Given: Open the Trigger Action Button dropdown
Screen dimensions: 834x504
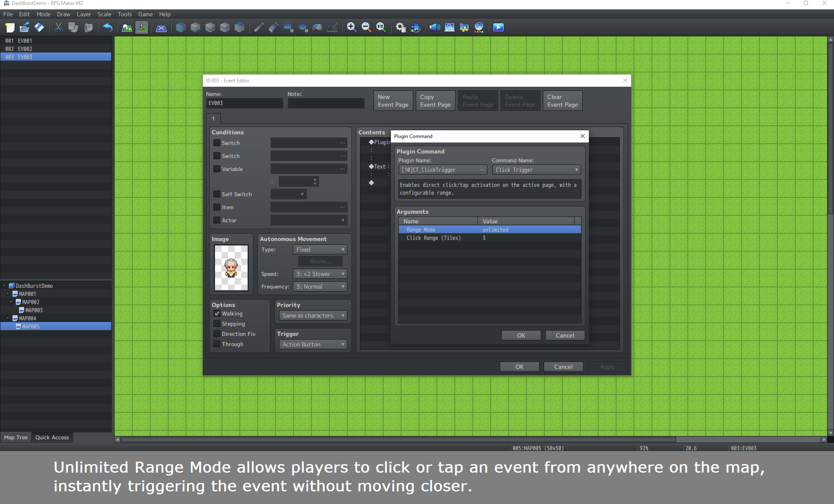Looking at the screenshot, I should point(313,344).
